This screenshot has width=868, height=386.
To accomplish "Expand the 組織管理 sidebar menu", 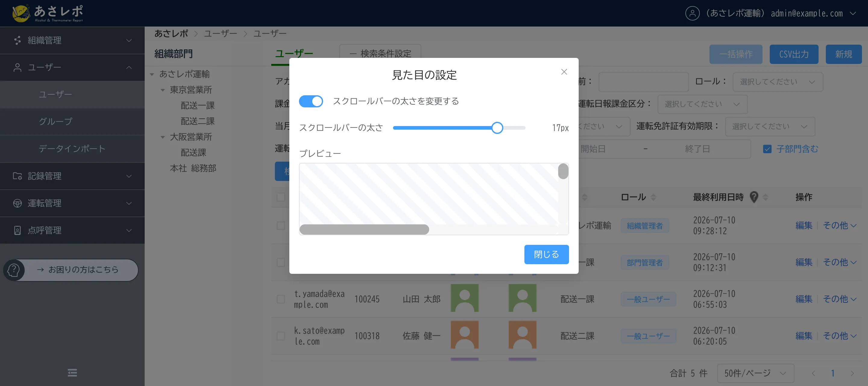I will tap(72, 40).
